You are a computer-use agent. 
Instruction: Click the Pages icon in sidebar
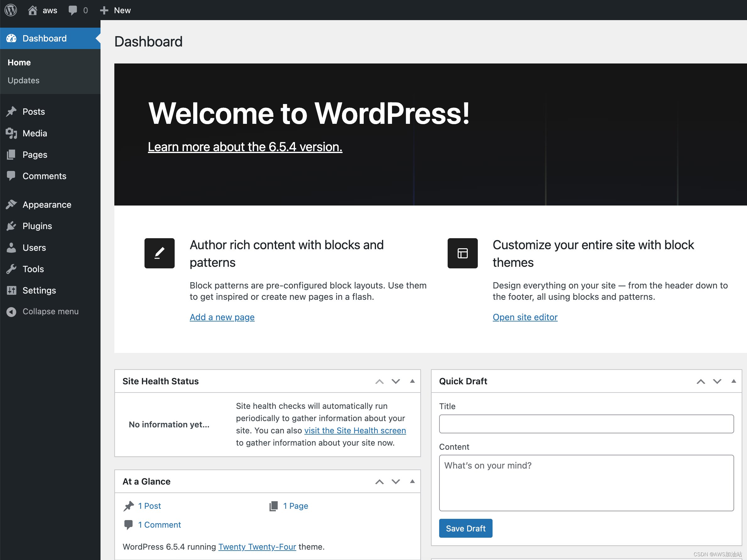[11, 155]
